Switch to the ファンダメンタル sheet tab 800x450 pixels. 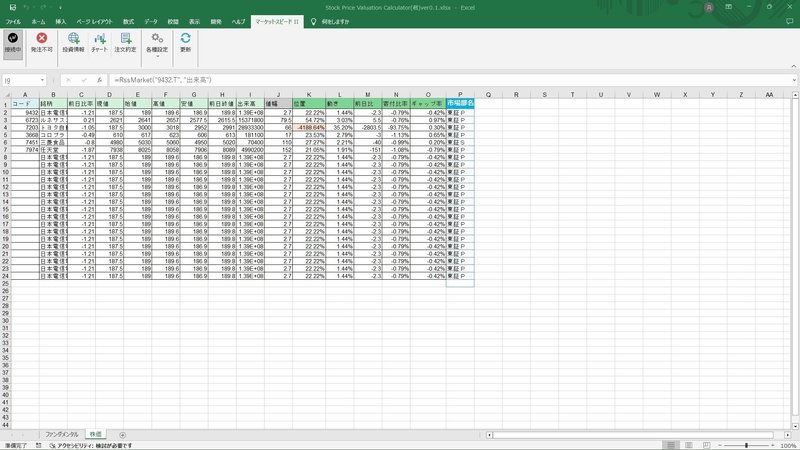[62, 434]
